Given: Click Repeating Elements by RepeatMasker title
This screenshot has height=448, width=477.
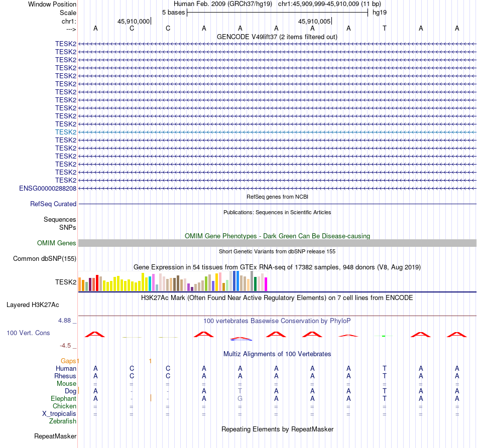Looking at the screenshot, I should [x=277, y=429].
